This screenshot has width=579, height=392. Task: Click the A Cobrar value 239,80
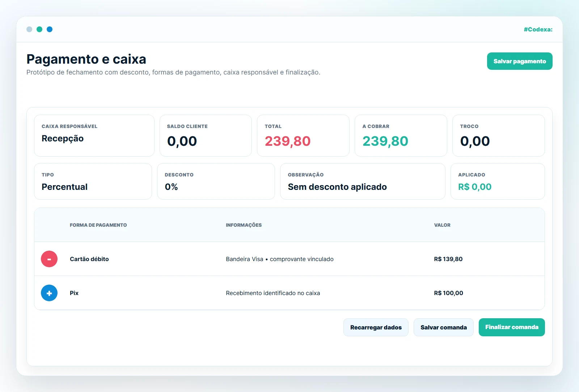[x=385, y=141]
